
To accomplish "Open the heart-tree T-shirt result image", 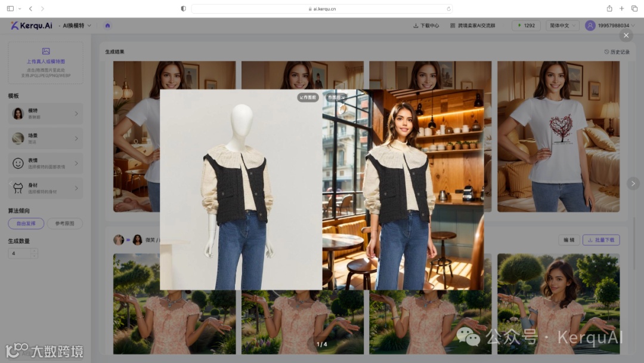I will pos(558,137).
